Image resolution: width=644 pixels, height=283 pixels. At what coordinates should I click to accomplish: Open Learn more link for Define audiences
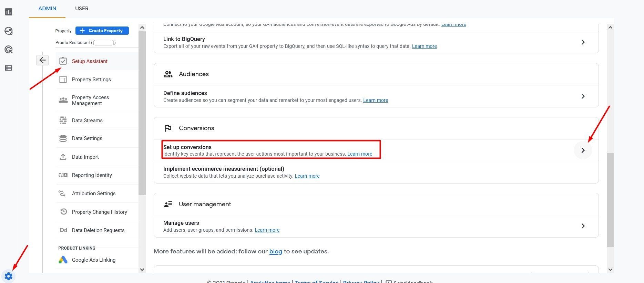pos(376,100)
